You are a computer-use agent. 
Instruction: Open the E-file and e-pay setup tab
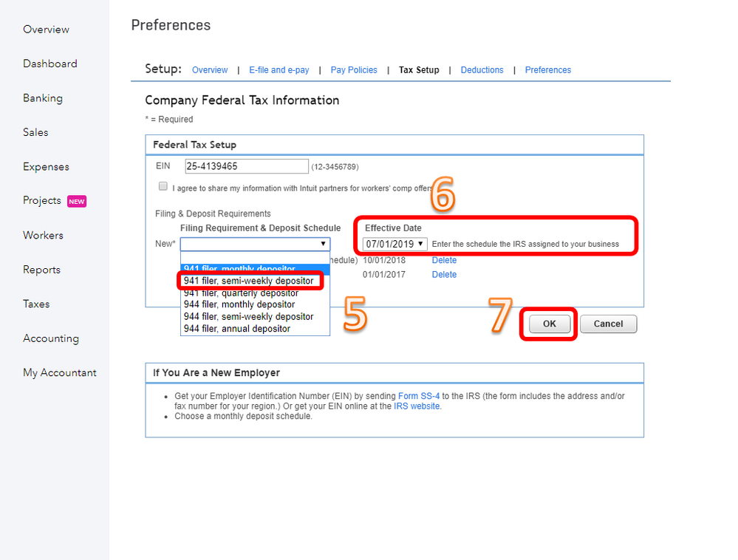[x=279, y=70]
